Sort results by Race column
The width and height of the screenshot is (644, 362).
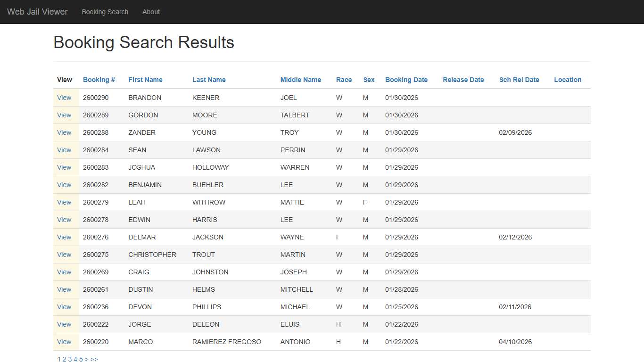(x=344, y=80)
